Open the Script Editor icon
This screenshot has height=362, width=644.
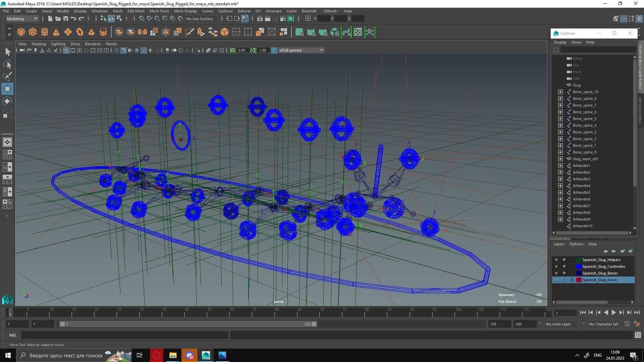[x=638, y=335]
